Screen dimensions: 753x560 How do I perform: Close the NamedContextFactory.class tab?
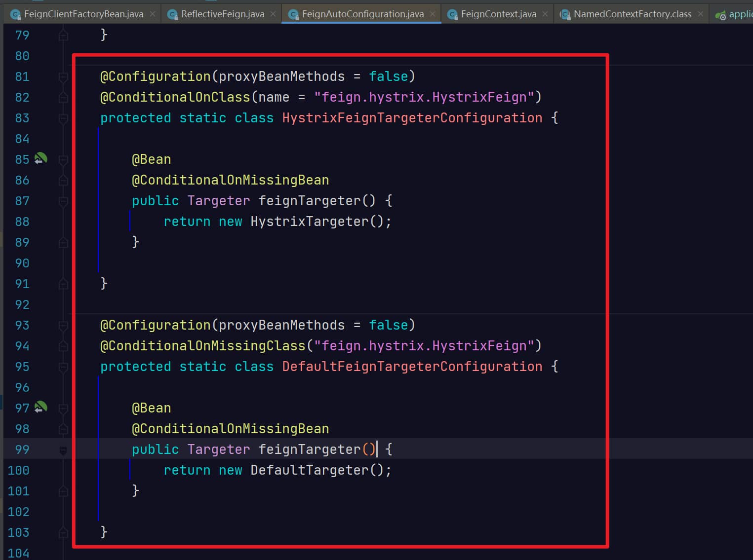(x=700, y=14)
